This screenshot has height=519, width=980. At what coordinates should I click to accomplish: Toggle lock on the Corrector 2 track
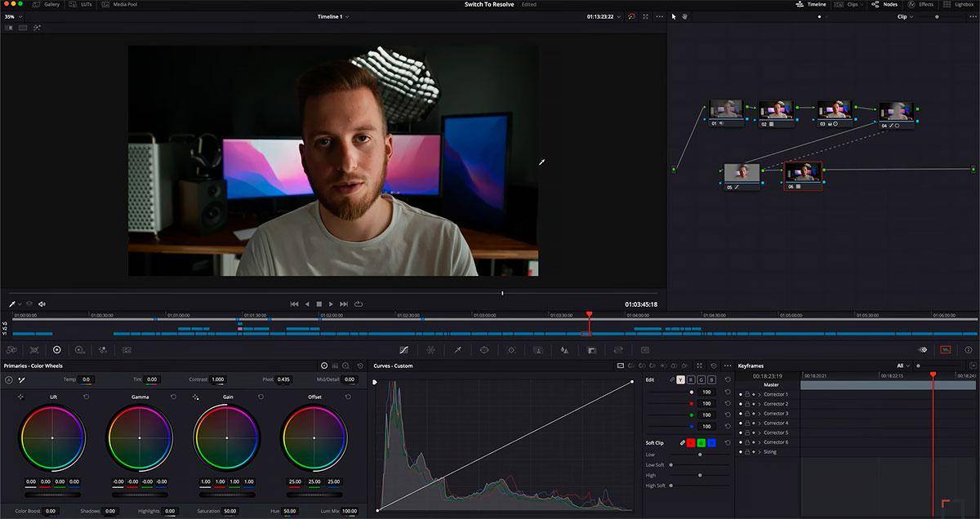(x=747, y=404)
